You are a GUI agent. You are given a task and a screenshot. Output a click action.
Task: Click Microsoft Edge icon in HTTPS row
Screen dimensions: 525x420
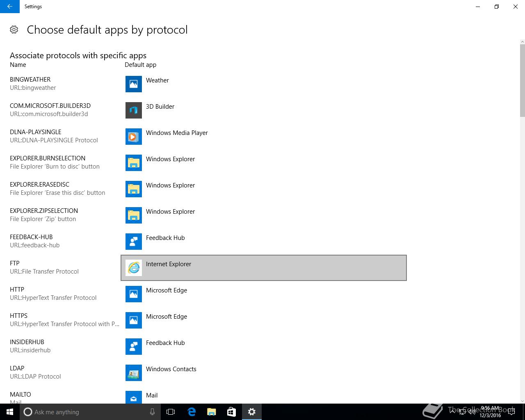point(134,320)
